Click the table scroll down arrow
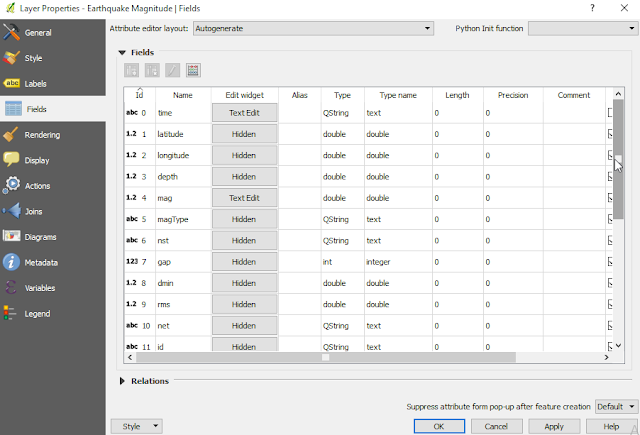 click(618, 346)
